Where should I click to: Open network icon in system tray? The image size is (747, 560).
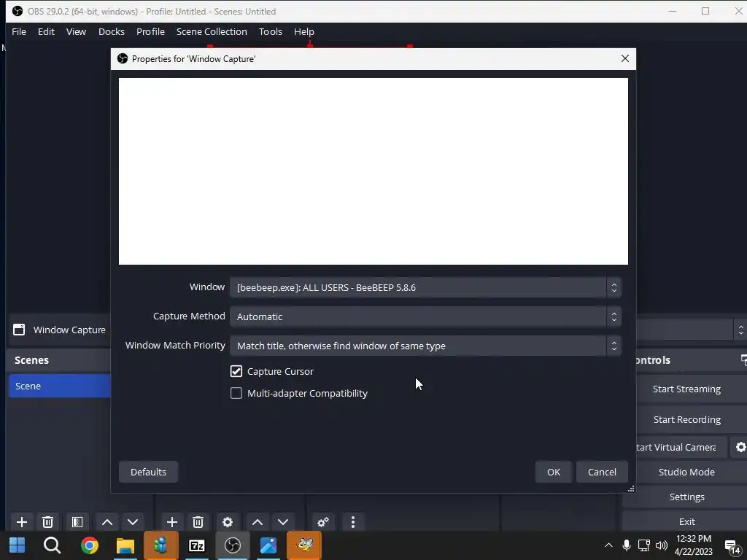point(644,545)
